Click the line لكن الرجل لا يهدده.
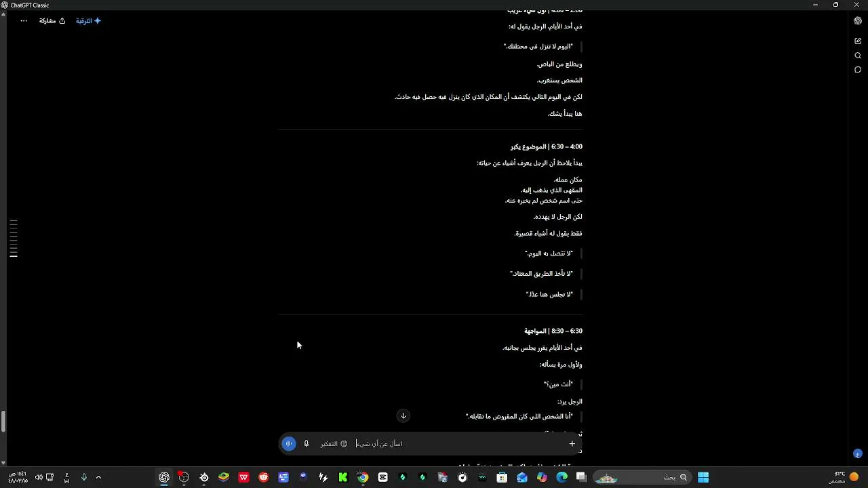 coord(558,217)
